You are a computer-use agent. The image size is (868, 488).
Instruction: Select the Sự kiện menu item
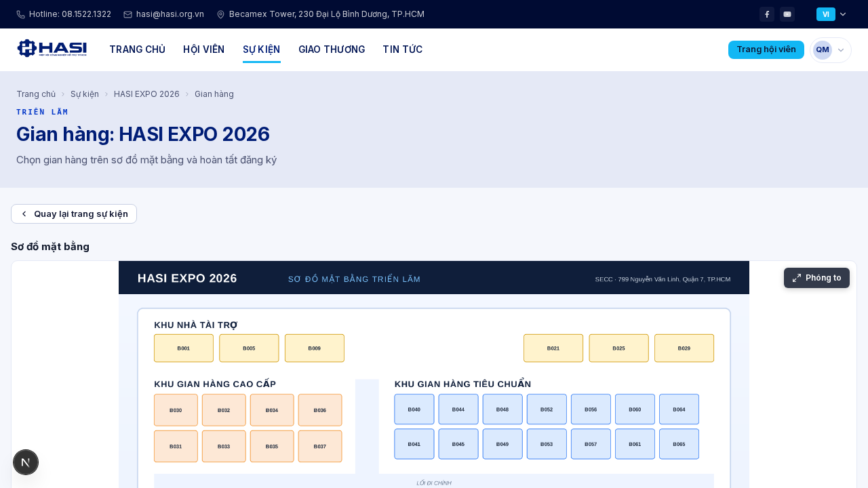[x=262, y=49]
